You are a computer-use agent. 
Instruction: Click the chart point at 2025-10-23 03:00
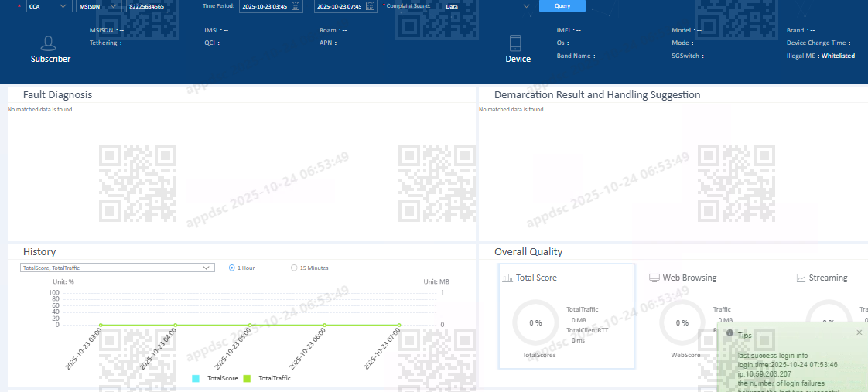coord(101,325)
